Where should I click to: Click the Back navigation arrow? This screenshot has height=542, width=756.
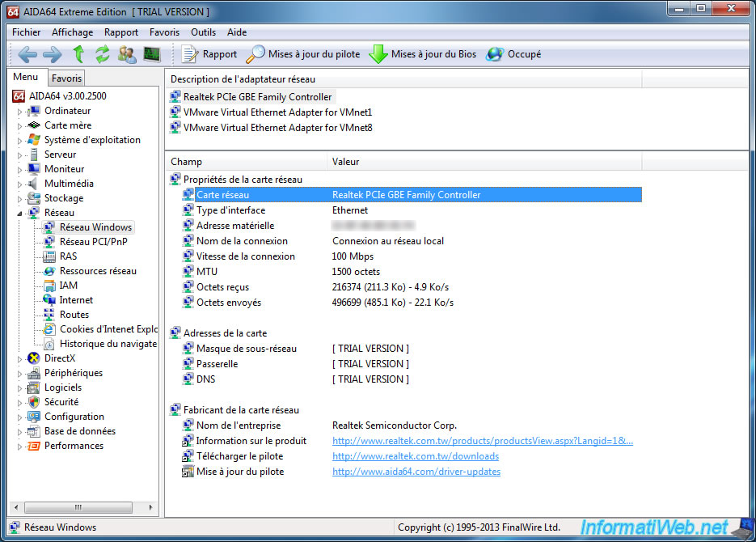27,54
